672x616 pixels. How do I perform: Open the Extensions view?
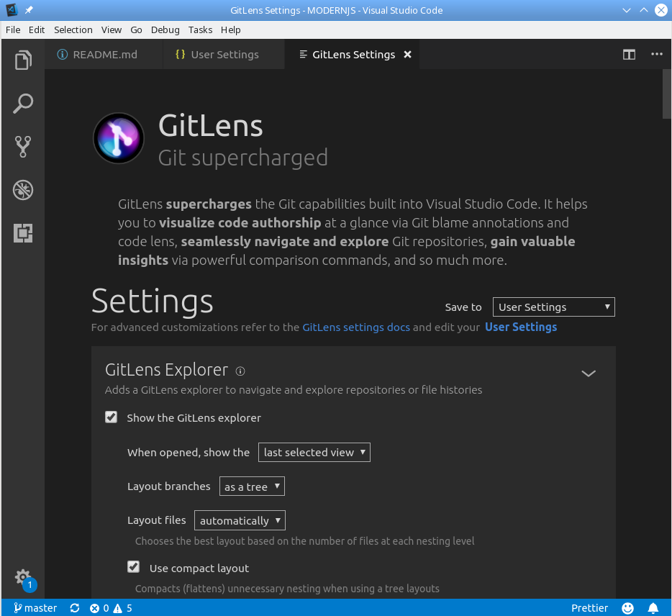23,233
